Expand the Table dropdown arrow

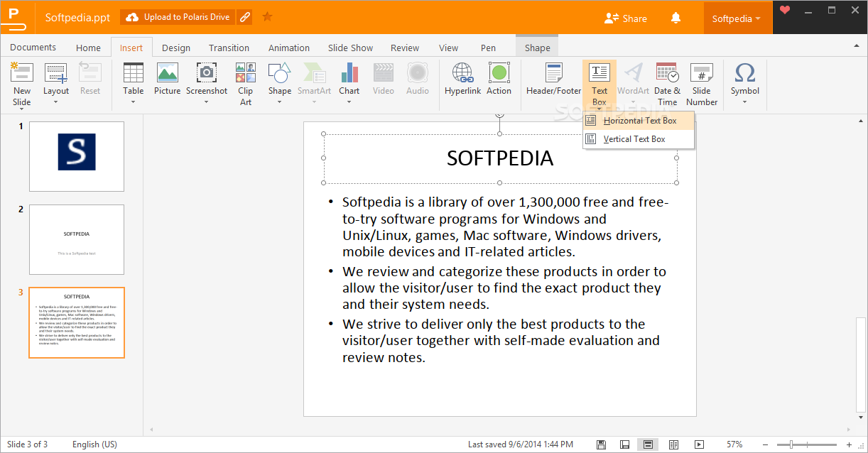tap(134, 102)
